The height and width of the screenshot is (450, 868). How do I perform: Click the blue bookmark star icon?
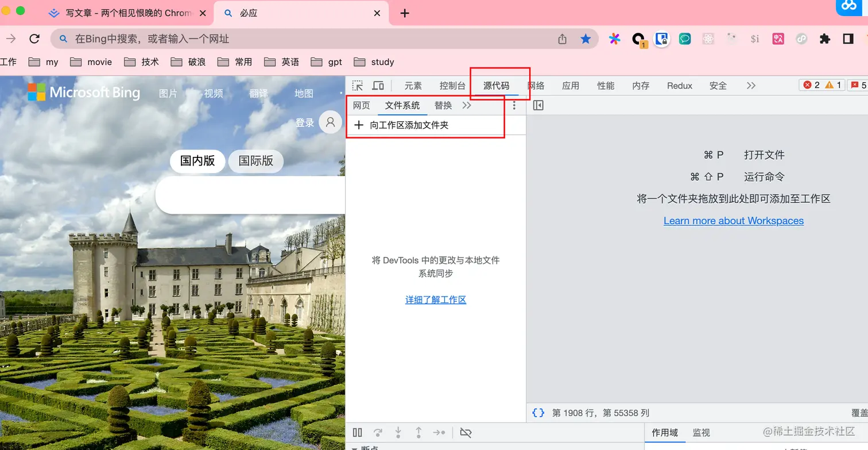click(586, 39)
